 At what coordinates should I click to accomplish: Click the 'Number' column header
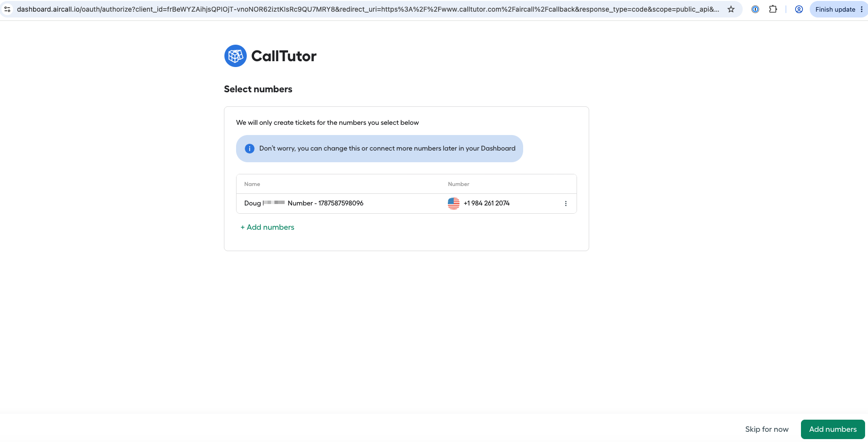459,184
